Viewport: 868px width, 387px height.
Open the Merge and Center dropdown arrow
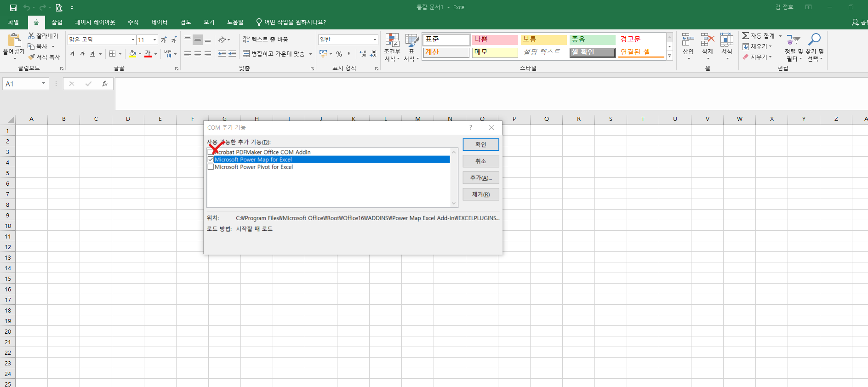[311, 54]
